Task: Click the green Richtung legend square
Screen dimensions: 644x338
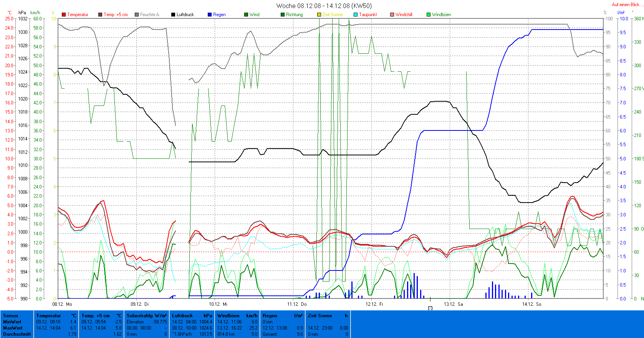Action: 283,15
